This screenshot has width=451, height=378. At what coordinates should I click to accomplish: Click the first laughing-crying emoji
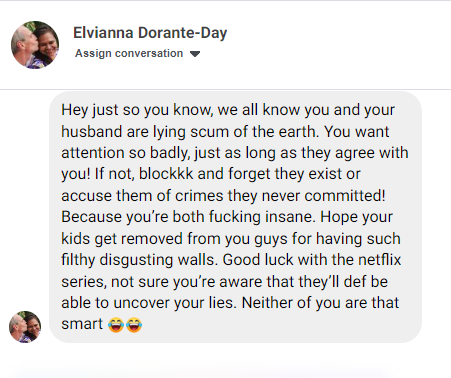click(x=116, y=325)
